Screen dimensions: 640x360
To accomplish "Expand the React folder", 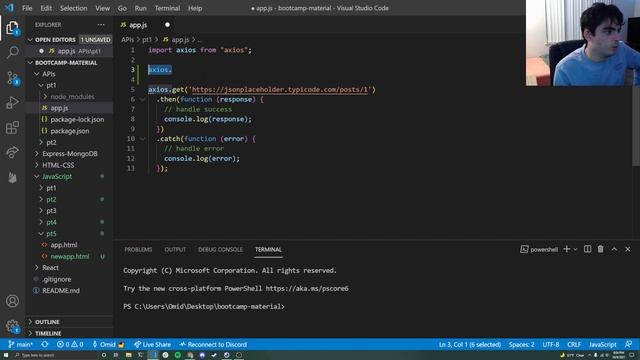I will point(50,268).
